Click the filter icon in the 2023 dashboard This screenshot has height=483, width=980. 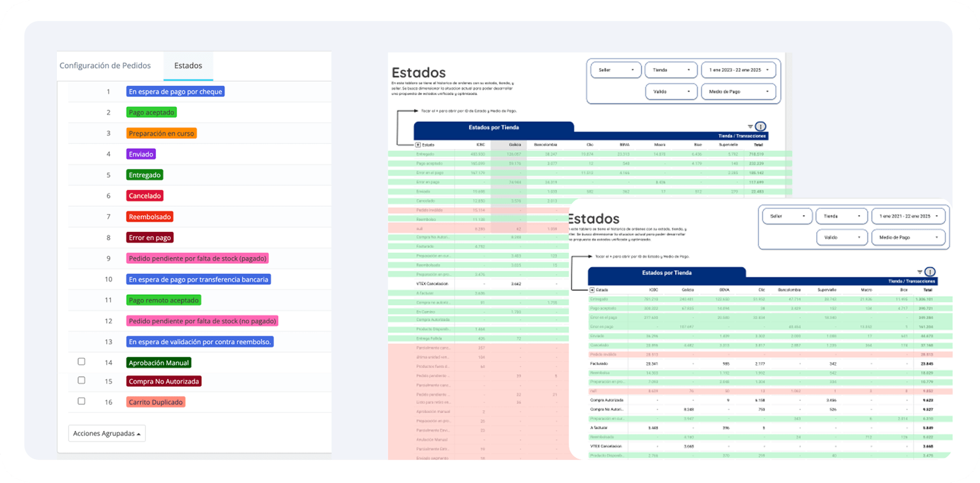(750, 126)
